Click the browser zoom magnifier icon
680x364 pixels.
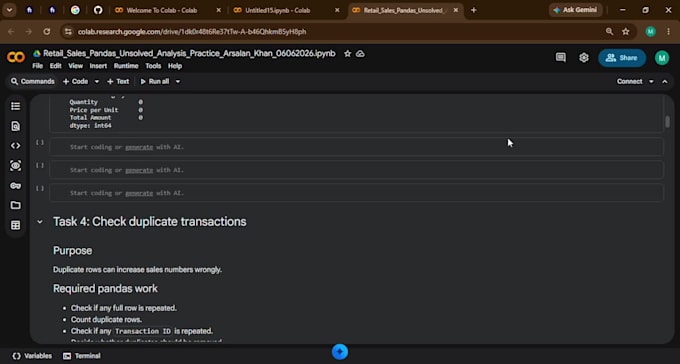(x=610, y=32)
